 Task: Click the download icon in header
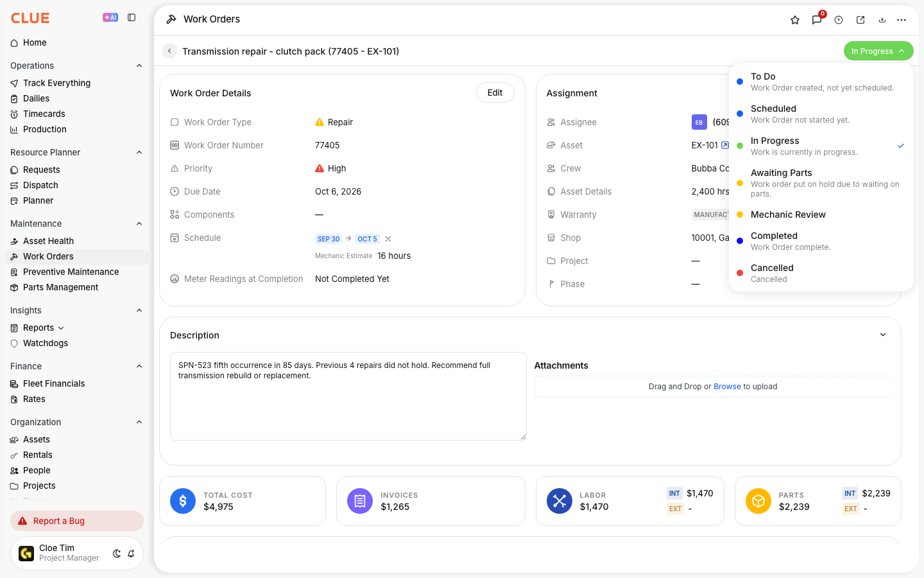tap(882, 20)
